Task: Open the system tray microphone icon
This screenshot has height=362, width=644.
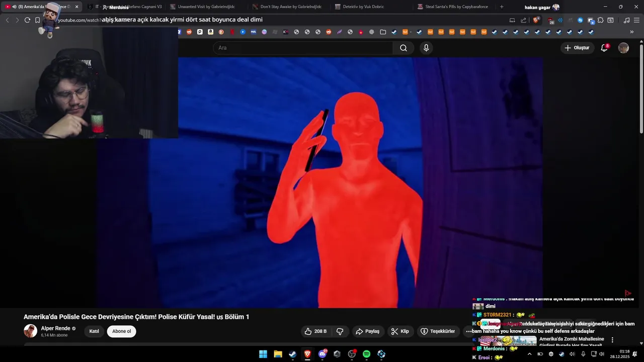Action: [583, 354]
